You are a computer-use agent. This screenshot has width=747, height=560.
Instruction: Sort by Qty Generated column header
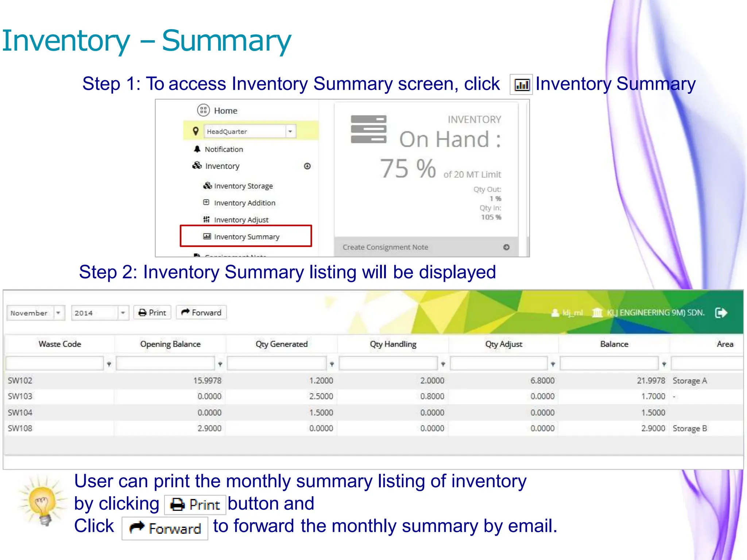pyautogui.click(x=281, y=344)
